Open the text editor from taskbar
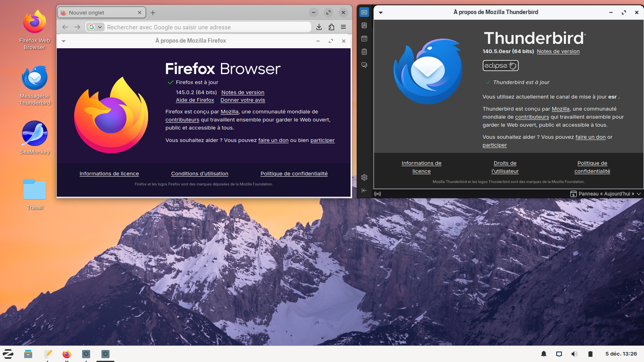This screenshot has width=644, height=362. click(48, 354)
